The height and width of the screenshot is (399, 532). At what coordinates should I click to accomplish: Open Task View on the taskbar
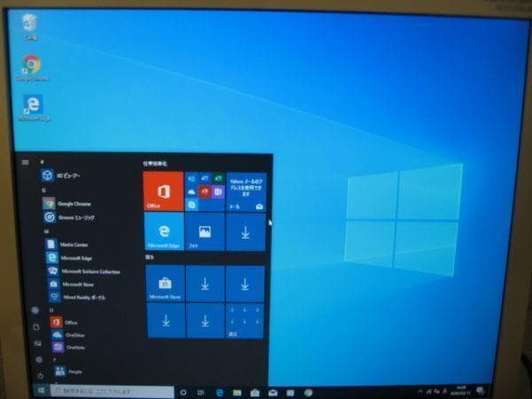click(201, 393)
